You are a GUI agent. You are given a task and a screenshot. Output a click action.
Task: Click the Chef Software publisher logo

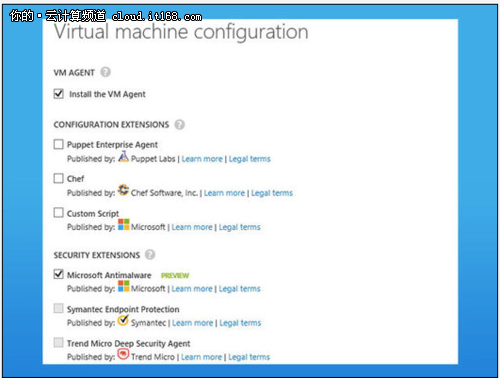(x=123, y=190)
